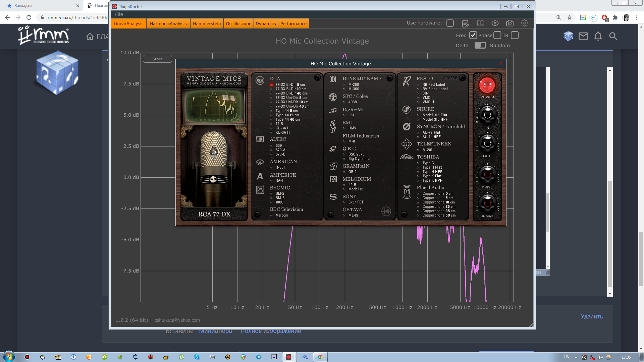Select the Beyerdynamic M-260 mic
This screenshot has width=644, height=362.
tap(354, 84)
